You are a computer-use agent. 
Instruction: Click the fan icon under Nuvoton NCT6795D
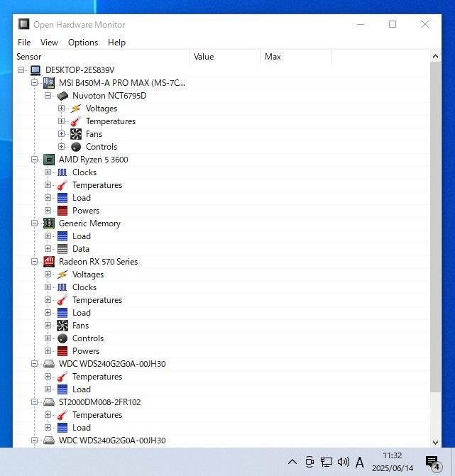76,134
